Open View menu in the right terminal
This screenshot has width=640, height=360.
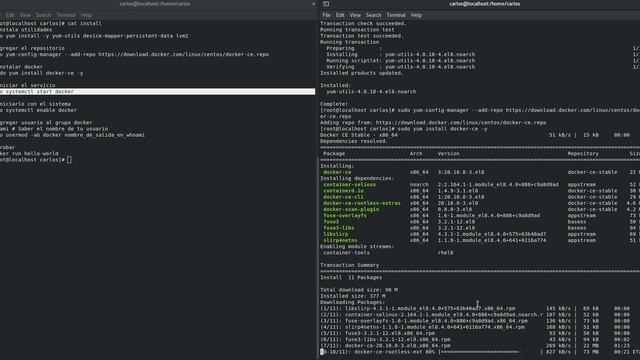coord(355,15)
